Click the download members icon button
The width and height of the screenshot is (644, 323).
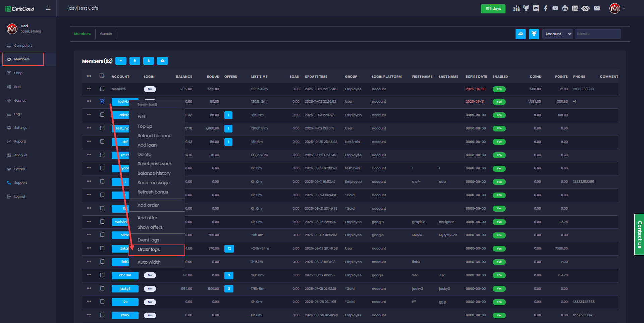(x=135, y=61)
